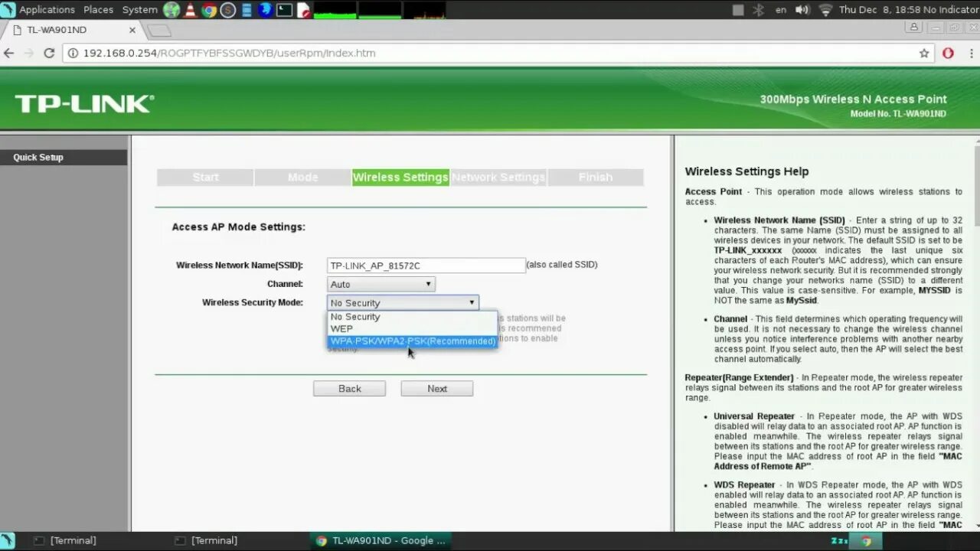Launch the blue Thunderbird mail icon
This screenshot has height=551, width=980.
265,10
